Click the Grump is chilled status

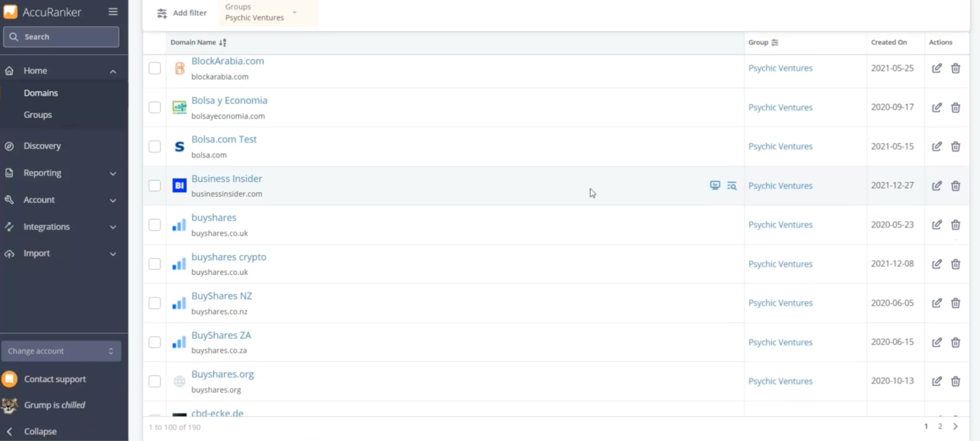55,405
